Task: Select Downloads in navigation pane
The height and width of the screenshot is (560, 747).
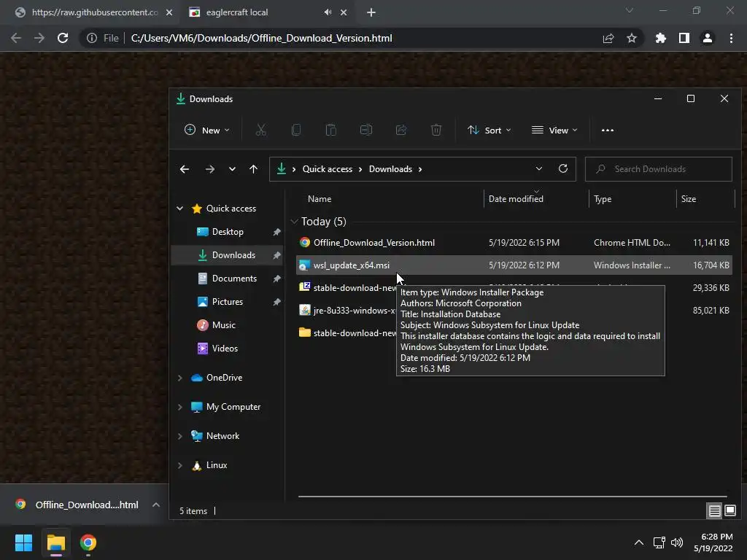Action: [228, 255]
